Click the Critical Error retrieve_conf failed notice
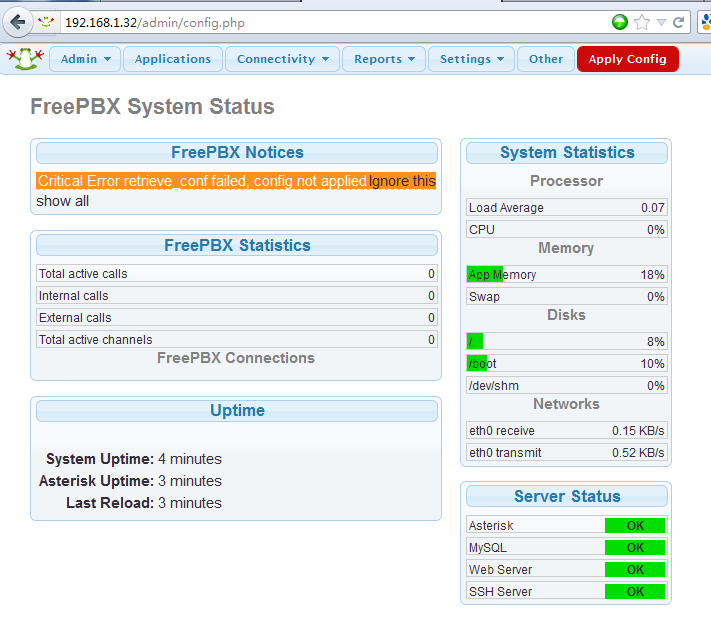The height and width of the screenshot is (643, 711). click(202, 181)
